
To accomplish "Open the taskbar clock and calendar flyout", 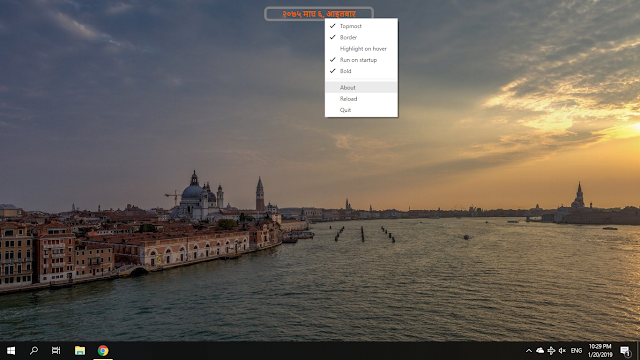I will coord(600,351).
